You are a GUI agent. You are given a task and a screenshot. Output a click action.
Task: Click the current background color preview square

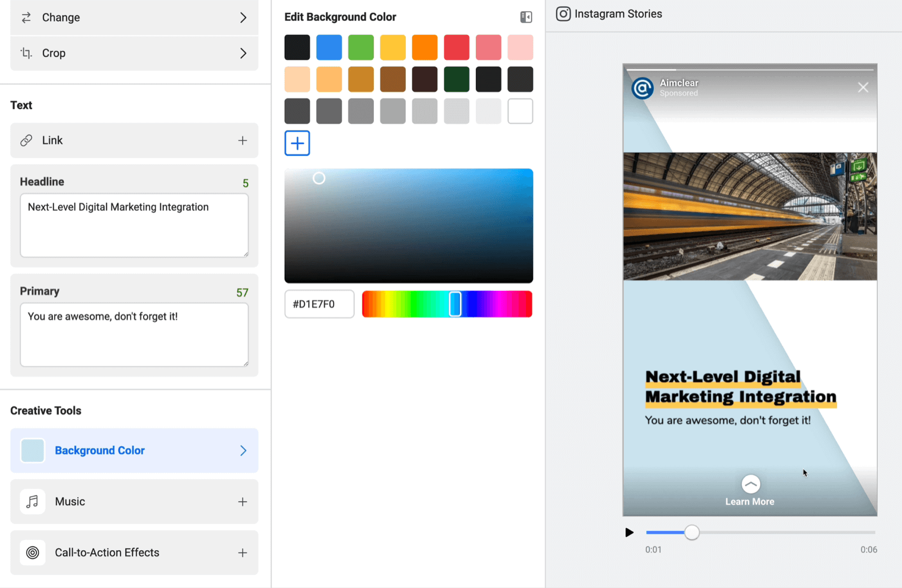(x=33, y=450)
